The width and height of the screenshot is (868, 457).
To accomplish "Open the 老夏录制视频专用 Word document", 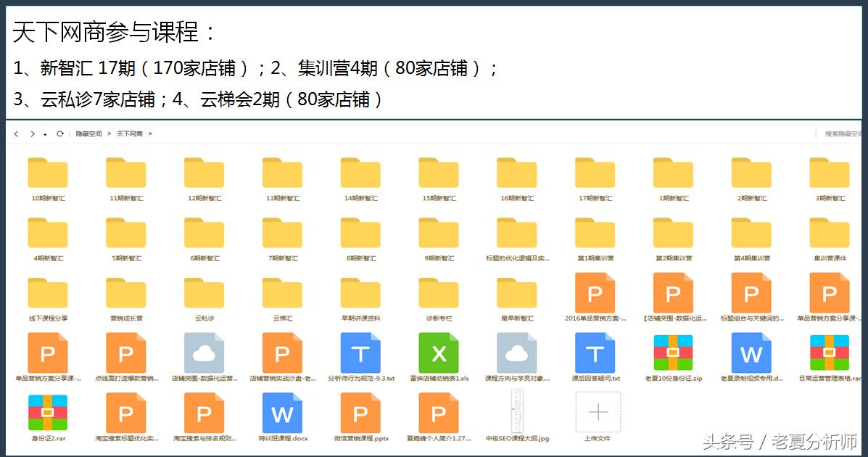I will 752,354.
